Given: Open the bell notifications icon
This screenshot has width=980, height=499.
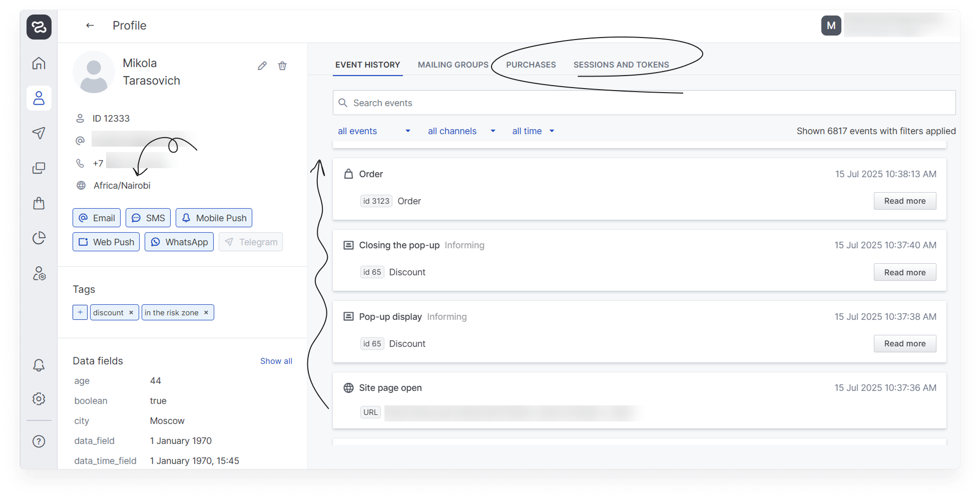Looking at the screenshot, I should tap(39, 365).
